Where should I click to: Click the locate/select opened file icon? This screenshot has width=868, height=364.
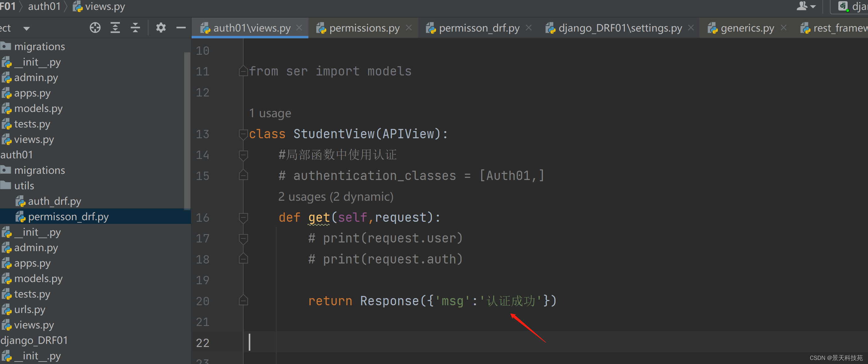(95, 28)
